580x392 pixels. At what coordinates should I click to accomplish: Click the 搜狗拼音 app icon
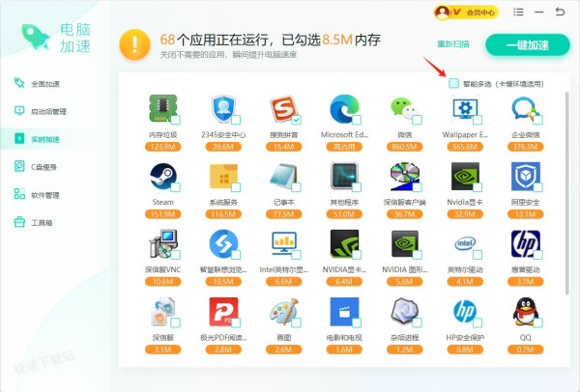click(283, 108)
